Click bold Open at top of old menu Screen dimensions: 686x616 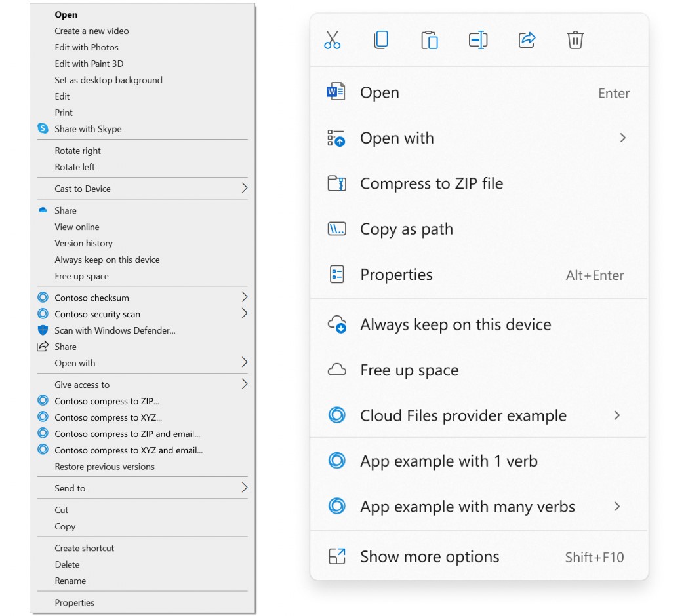[66, 14]
